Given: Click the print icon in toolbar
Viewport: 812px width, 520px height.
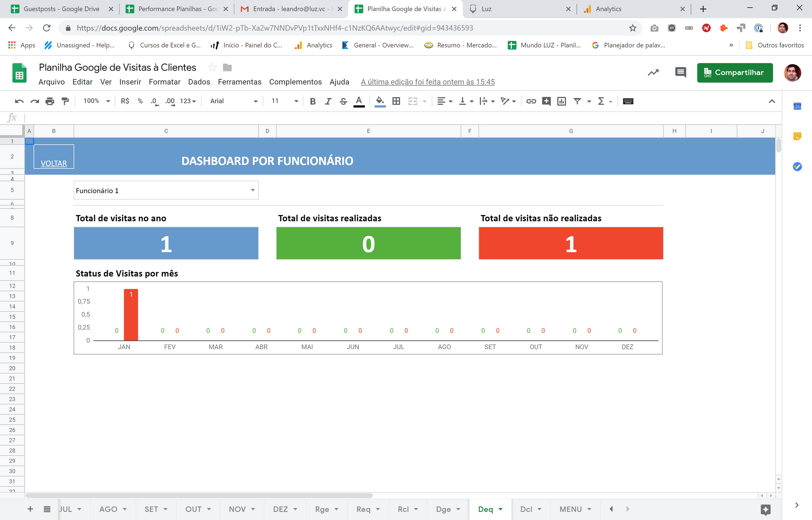Looking at the screenshot, I should [x=50, y=101].
